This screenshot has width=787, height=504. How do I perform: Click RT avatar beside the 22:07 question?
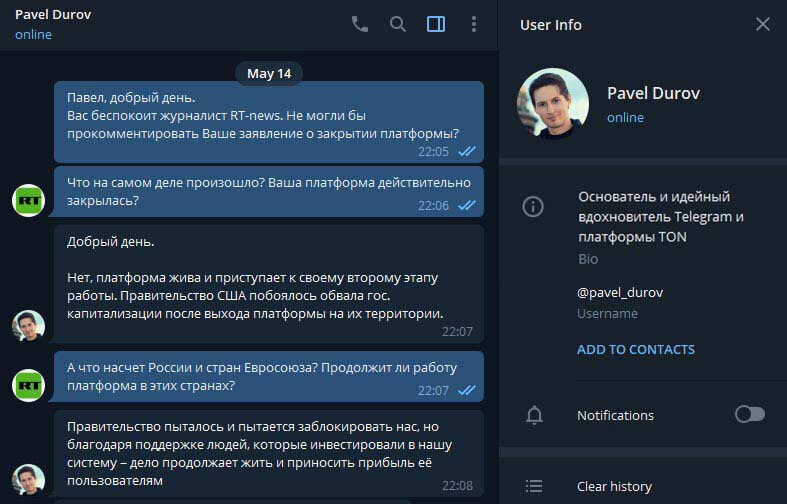[29, 385]
